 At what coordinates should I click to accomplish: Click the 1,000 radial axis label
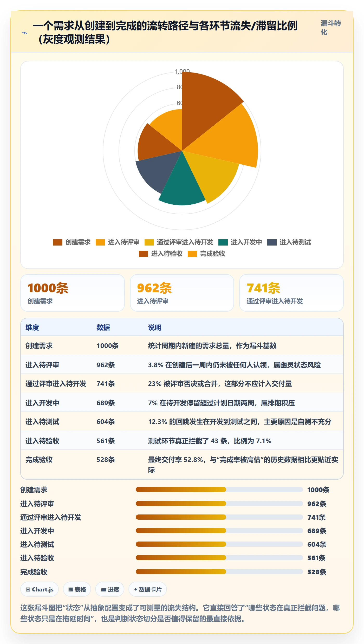[x=182, y=71]
